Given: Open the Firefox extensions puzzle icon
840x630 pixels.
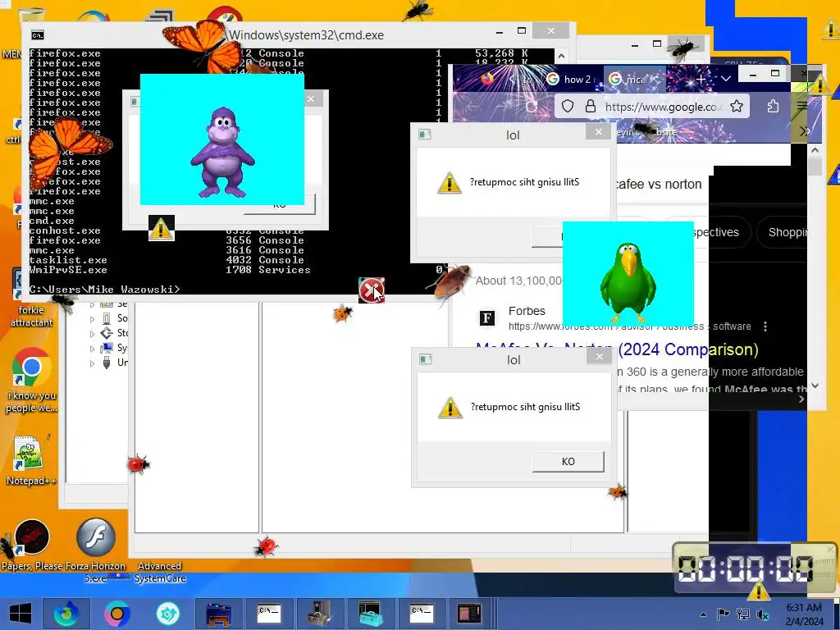Looking at the screenshot, I should [x=773, y=107].
